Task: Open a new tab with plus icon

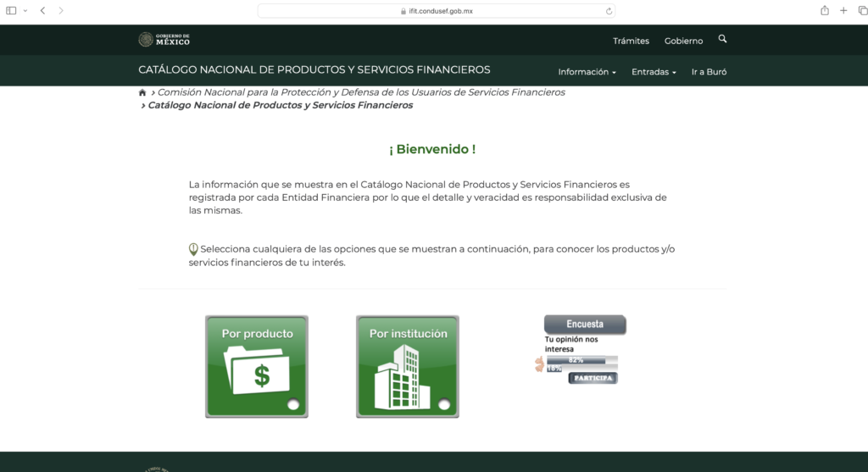Action: [843, 10]
